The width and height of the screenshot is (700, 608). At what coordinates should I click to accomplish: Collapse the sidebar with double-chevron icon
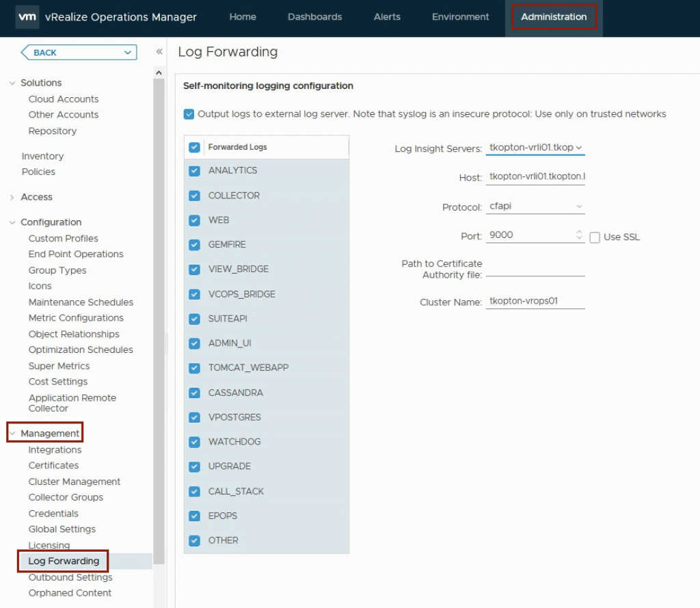[x=159, y=52]
